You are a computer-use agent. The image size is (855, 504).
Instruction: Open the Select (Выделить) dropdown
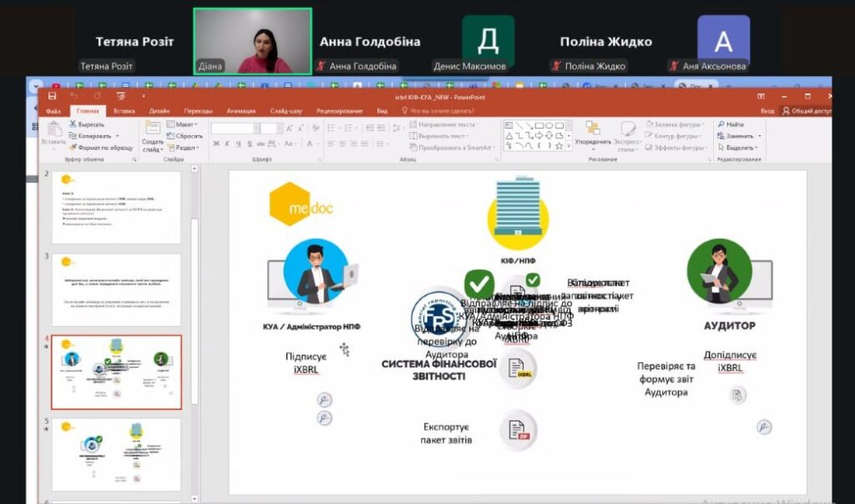coord(739,147)
